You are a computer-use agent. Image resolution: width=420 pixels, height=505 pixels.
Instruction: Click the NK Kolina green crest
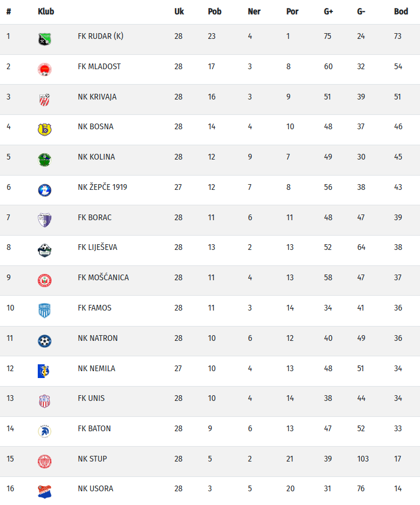(x=44, y=160)
